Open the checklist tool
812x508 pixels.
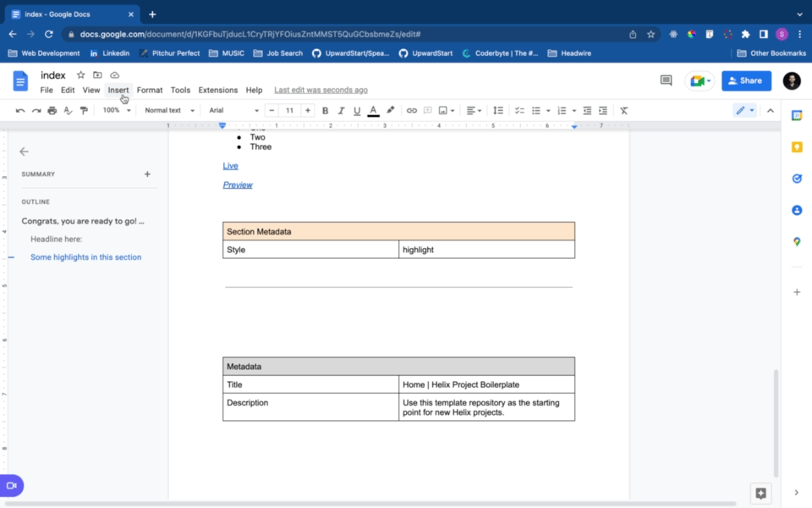(519, 111)
